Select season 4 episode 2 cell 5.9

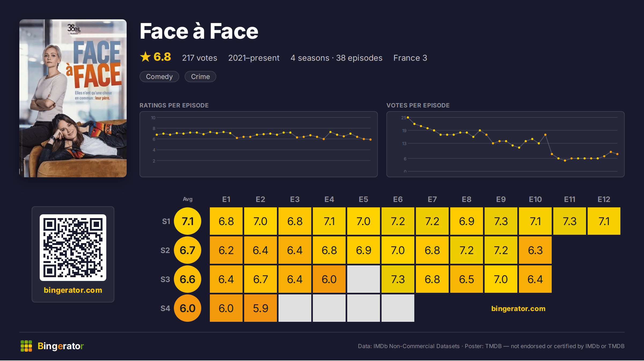[x=261, y=308]
